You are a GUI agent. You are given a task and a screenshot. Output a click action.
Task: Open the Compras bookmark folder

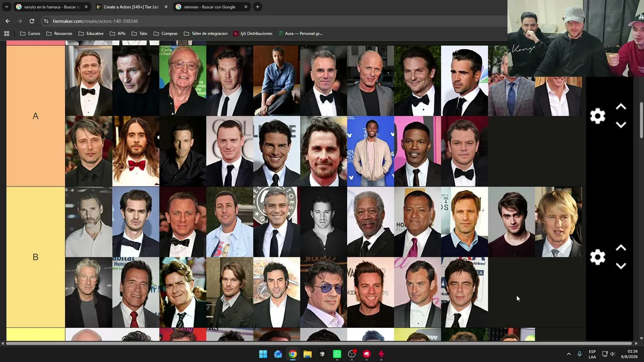[x=166, y=34]
